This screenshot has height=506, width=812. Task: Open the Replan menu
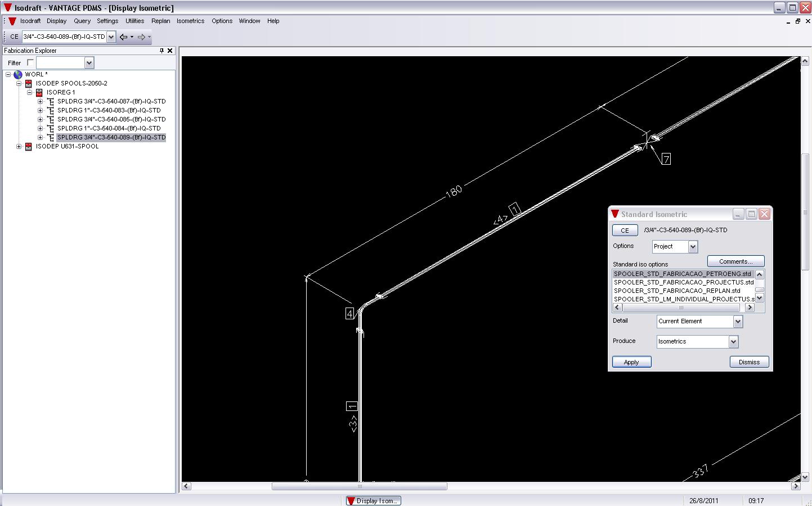tap(160, 21)
